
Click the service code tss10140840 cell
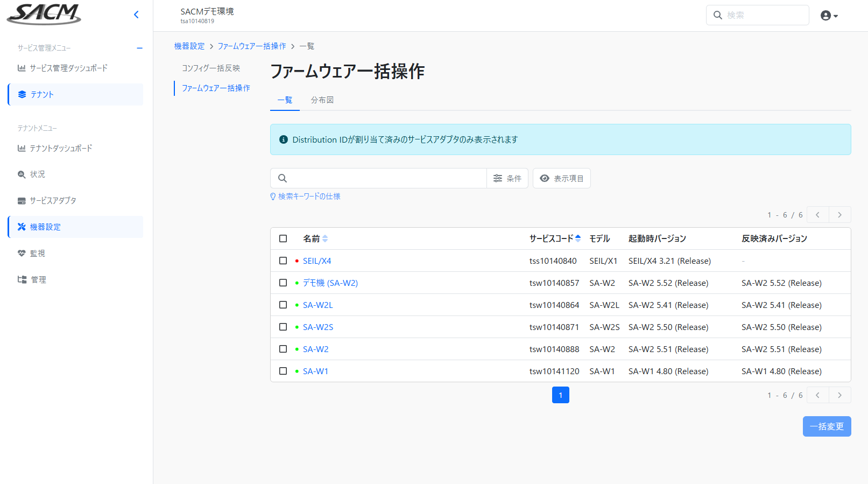click(x=553, y=261)
